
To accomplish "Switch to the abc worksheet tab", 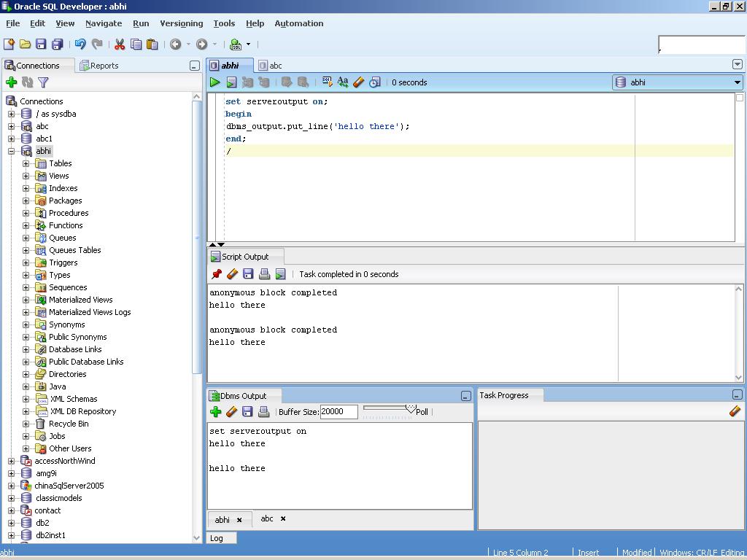I will point(270,66).
